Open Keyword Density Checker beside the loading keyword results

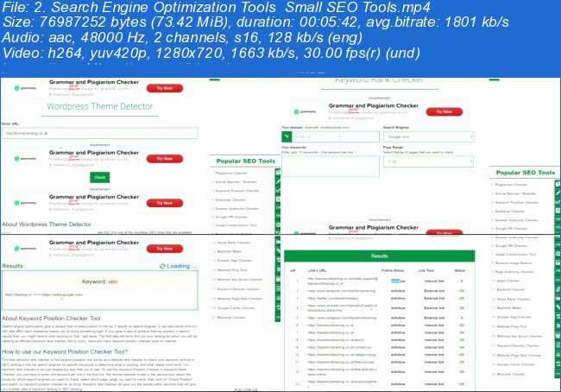tap(238, 289)
